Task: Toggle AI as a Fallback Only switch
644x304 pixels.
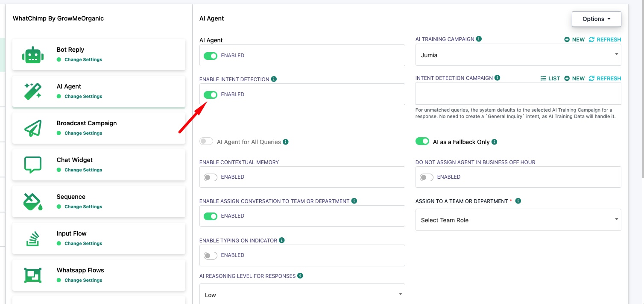Action: tap(422, 142)
